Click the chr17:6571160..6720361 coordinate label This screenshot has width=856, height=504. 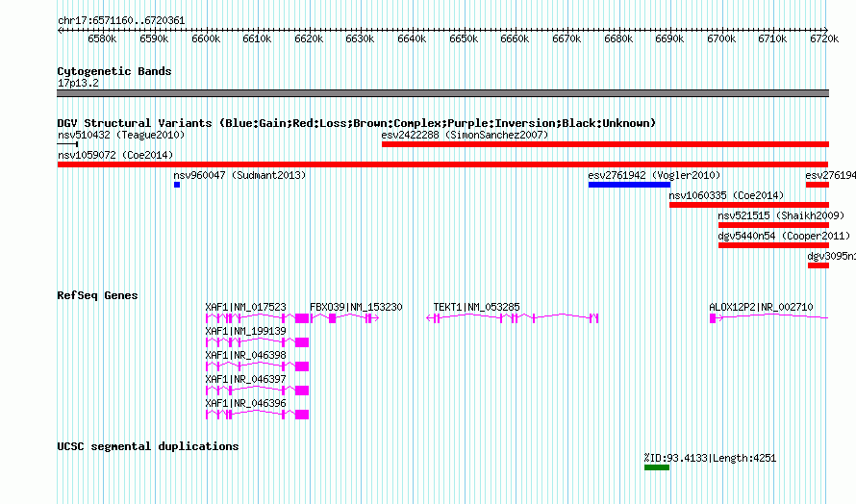click(121, 21)
